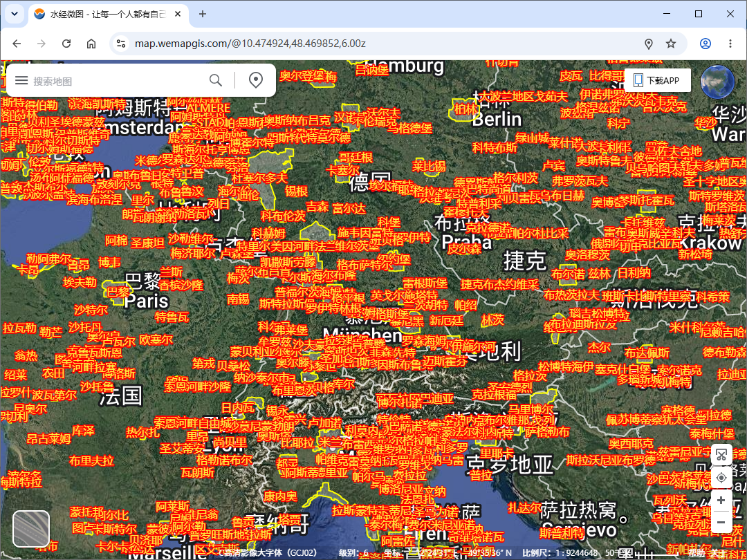The width and height of the screenshot is (747, 560).
Task: Click the 欧塞尔 map label
Action: tap(156, 339)
